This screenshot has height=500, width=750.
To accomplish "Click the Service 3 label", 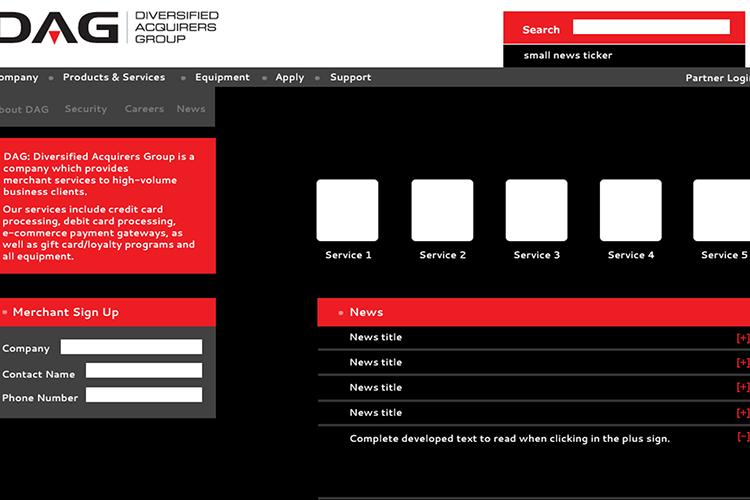I will [x=537, y=255].
